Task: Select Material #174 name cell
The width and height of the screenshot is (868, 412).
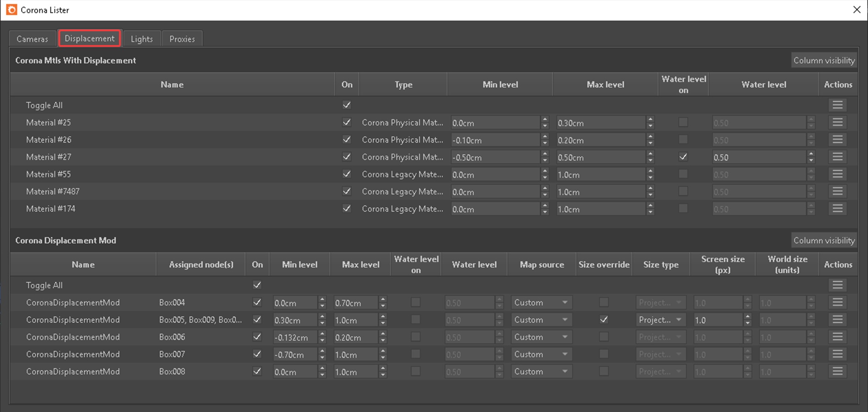Action: pyautogui.click(x=51, y=209)
